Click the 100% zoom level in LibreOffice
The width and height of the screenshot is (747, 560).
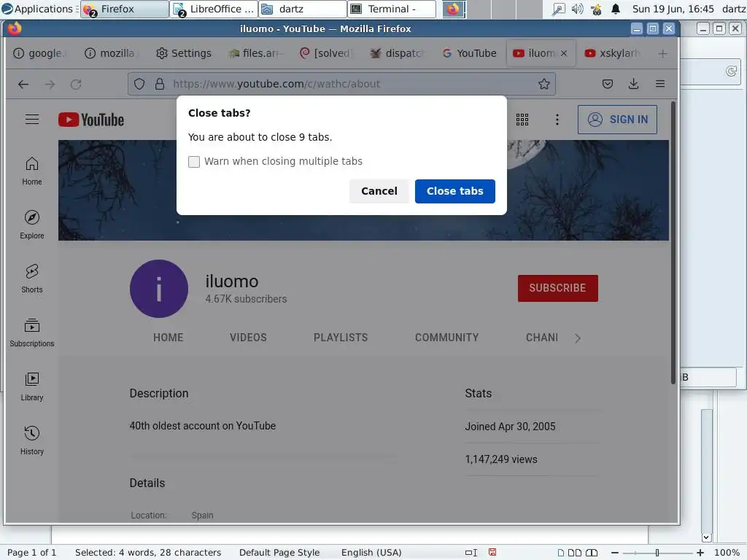727,553
